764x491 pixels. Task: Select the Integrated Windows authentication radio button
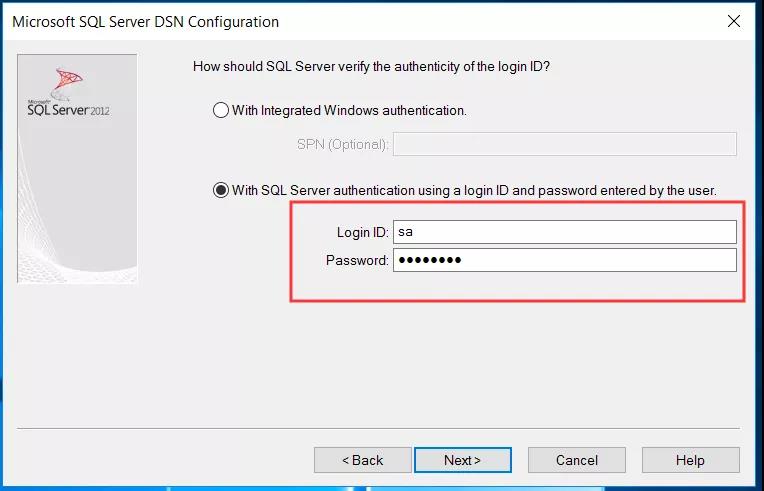221,110
